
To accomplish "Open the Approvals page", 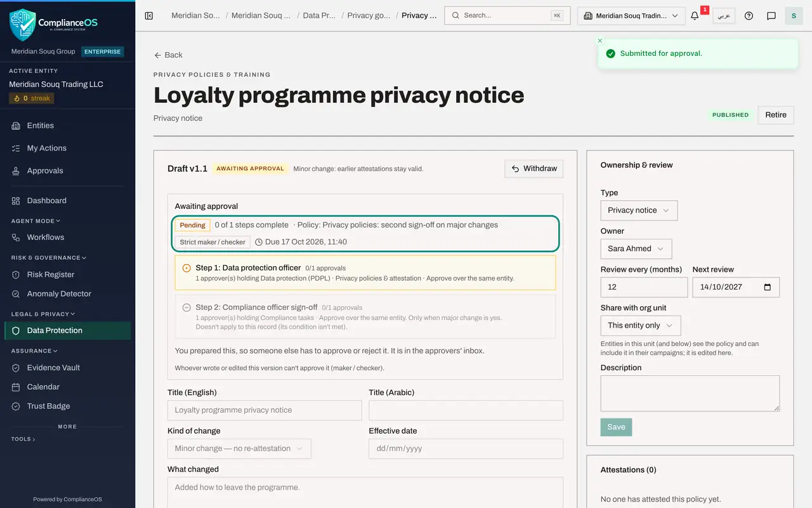I will pos(67,171).
